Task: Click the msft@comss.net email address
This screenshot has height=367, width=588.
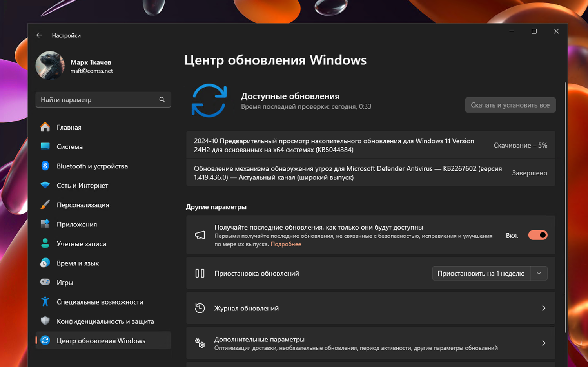Action: tap(92, 71)
